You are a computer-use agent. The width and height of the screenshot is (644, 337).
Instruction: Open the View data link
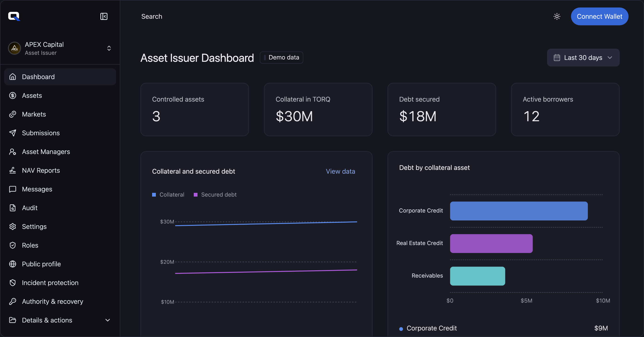340,171
